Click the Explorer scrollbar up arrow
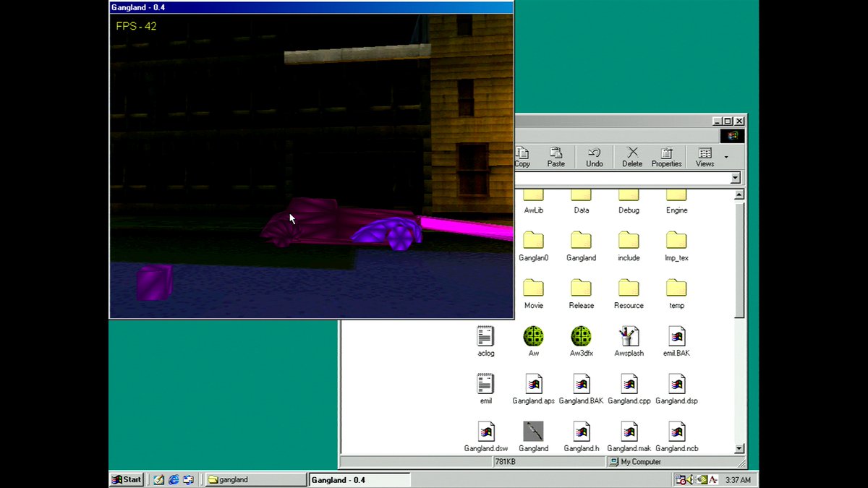Viewport: 868px width, 488px height. [x=739, y=194]
